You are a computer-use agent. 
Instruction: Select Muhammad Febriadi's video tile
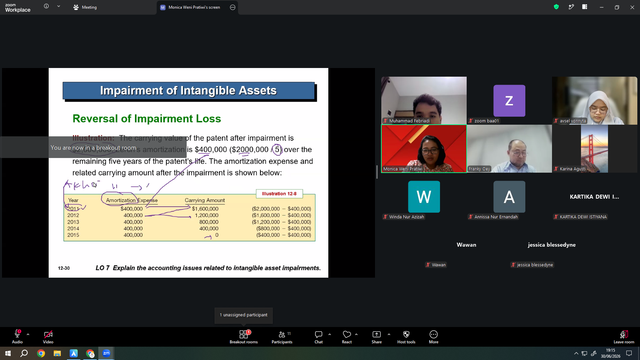(424, 100)
